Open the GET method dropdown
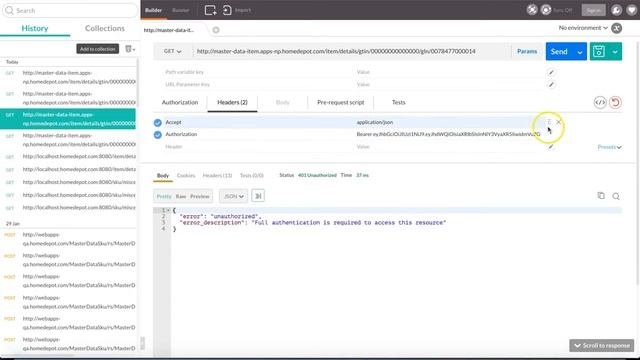640x360 pixels. click(173, 51)
